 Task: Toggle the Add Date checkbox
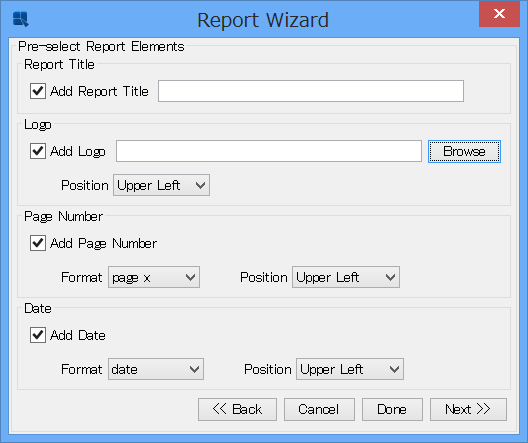(38, 335)
